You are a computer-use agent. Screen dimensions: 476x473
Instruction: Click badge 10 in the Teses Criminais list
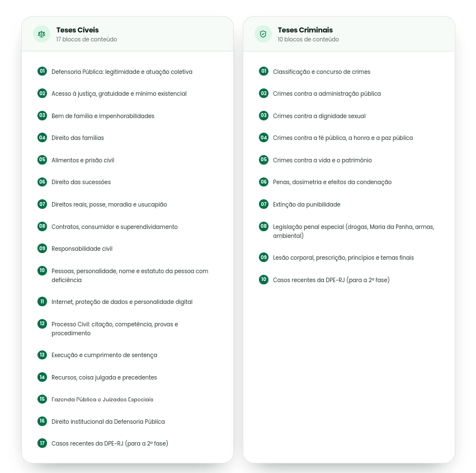click(x=263, y=279)
